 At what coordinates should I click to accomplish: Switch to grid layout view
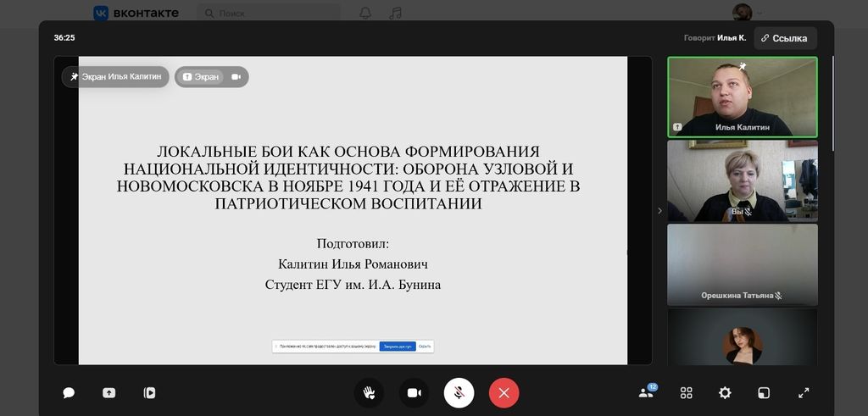[x=687, y=393]
